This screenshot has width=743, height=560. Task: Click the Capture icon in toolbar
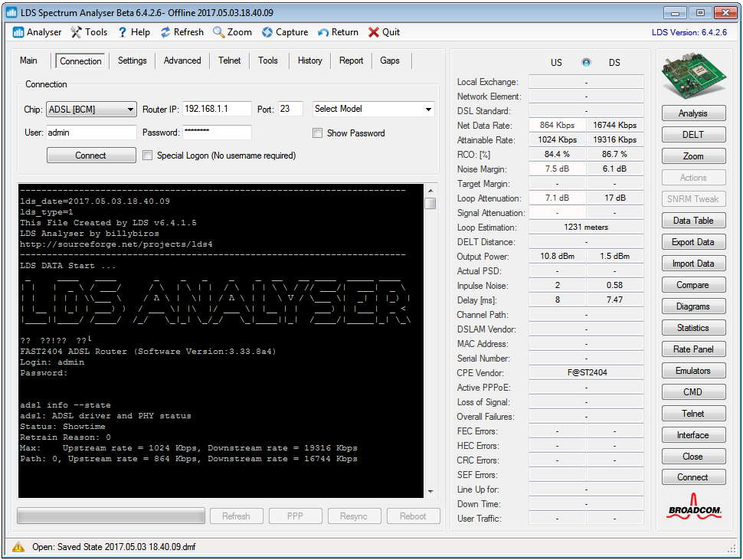[267, 32]
